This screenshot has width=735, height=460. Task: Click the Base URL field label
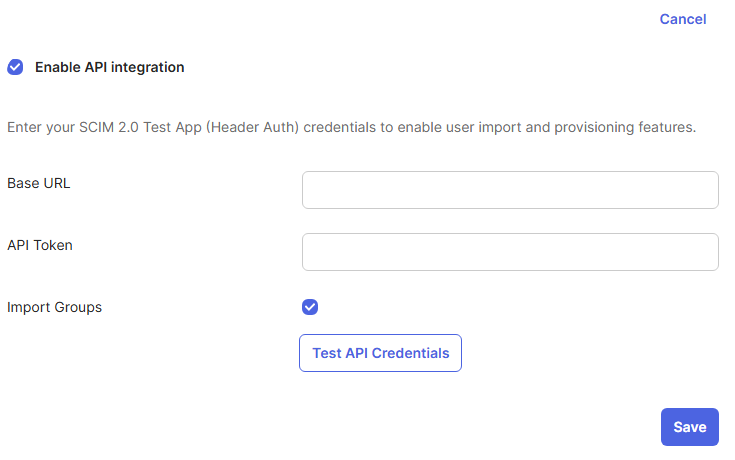[38, 183]
